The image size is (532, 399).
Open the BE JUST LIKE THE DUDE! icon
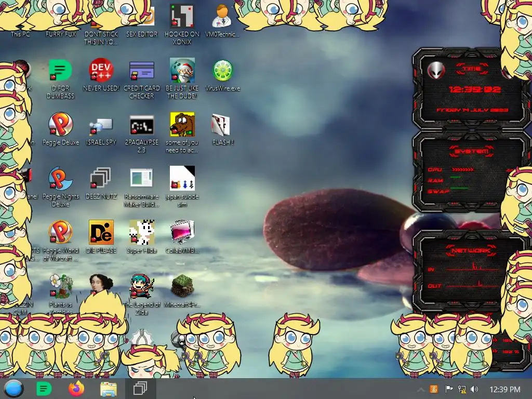(182, 70)
